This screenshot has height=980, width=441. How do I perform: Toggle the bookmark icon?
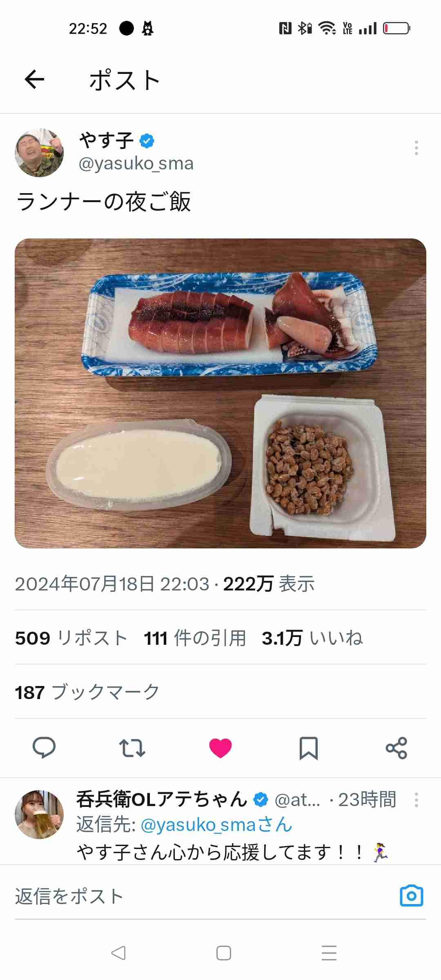(309, 748)
